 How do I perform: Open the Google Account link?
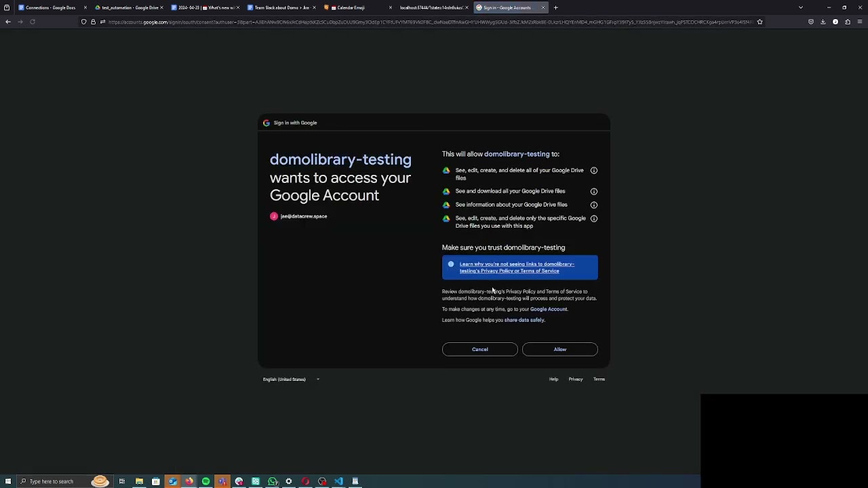coord(549,309)
